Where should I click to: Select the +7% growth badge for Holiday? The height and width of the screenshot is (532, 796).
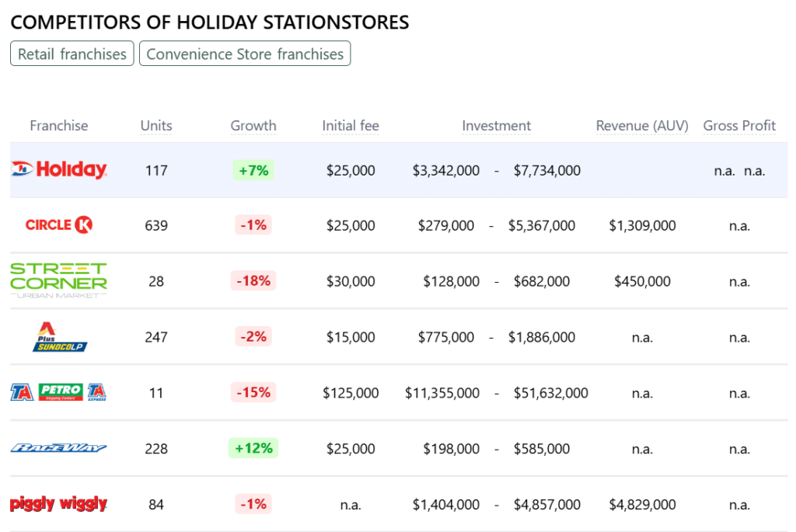[x=253, y=170]
